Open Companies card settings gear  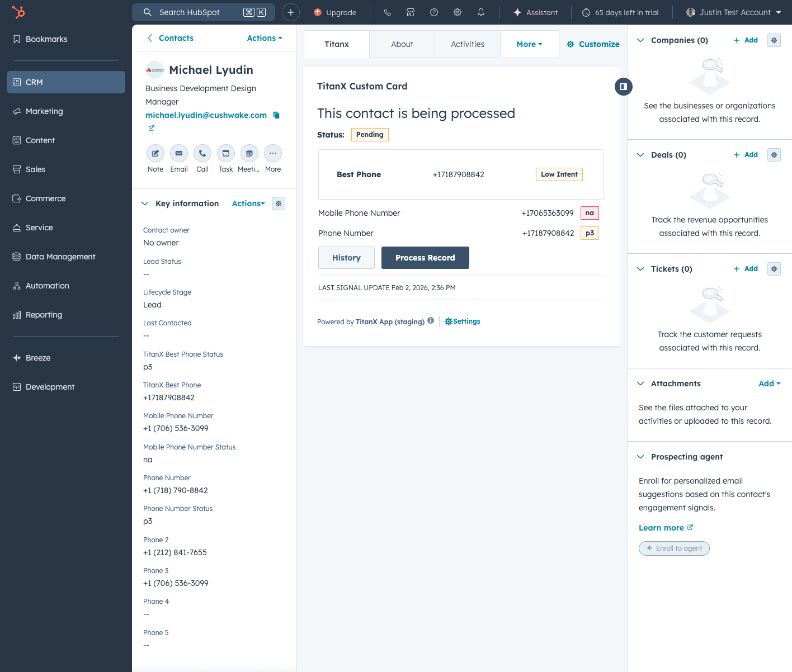pos(774,40)
